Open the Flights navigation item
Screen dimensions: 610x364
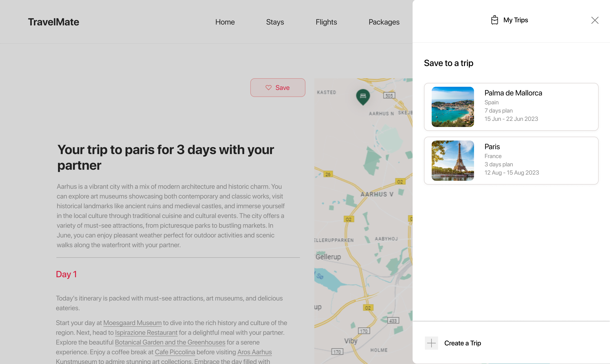pos(326,22)
